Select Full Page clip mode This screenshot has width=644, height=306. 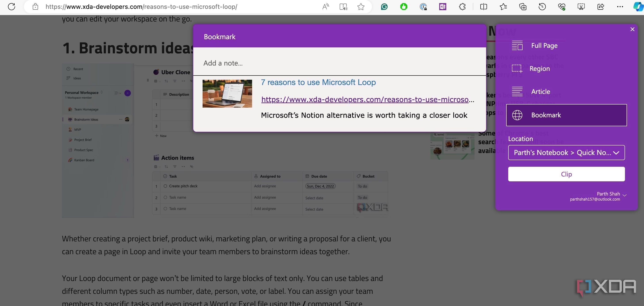click(566, 46)
